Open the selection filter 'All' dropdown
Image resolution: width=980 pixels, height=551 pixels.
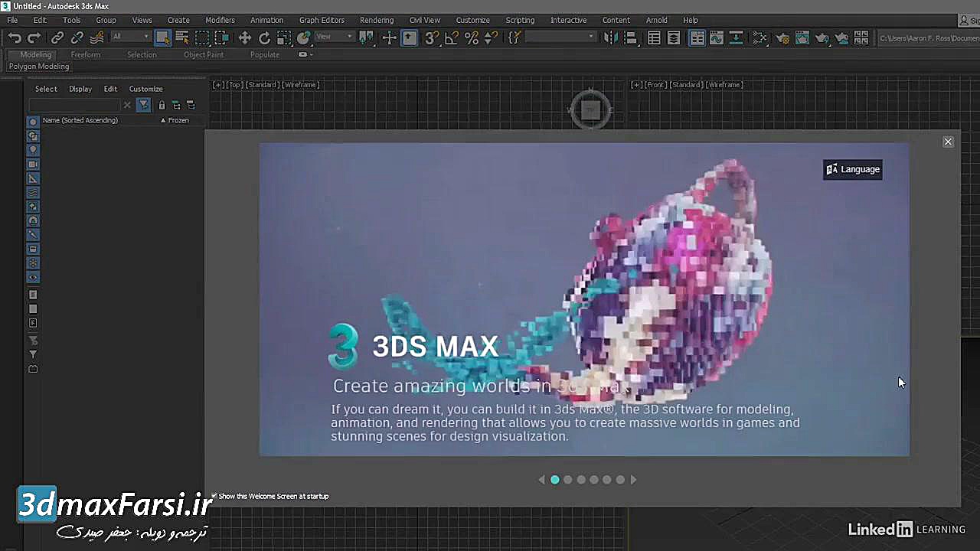[x=130, y=37]
